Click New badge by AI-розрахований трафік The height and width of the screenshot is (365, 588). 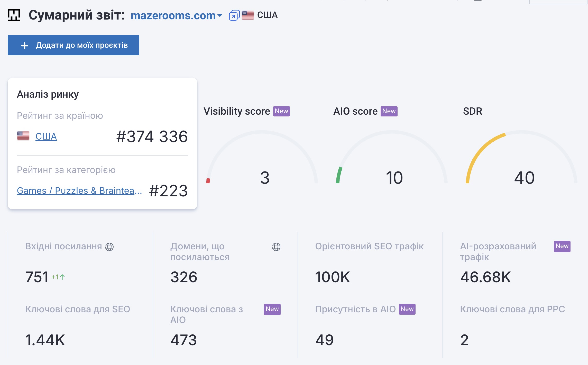coord(562,246)
